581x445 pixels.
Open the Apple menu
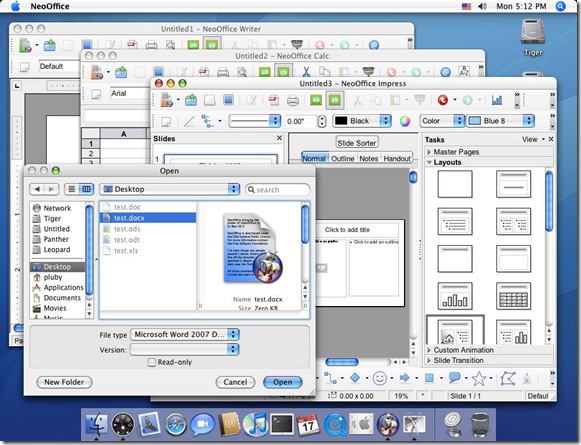(16, 6)
